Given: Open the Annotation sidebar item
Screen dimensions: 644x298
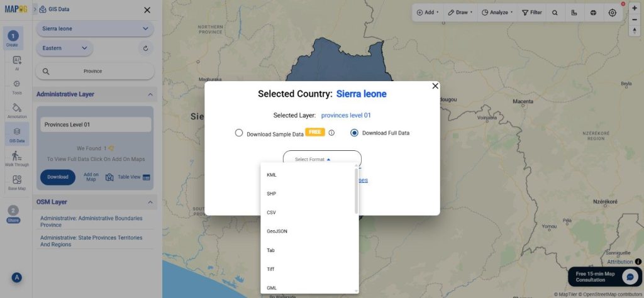Looking at the screenshot, I should [x=17, y=111].
